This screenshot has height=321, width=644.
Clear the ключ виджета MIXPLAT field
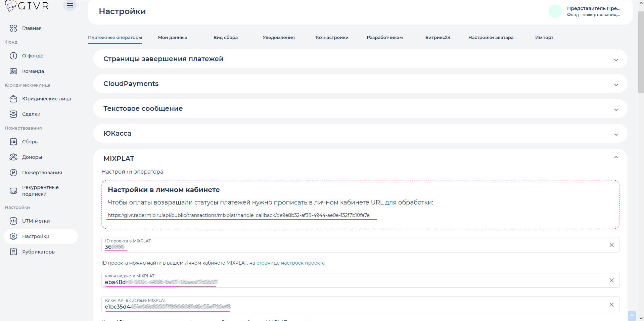(x=611, y=280)
